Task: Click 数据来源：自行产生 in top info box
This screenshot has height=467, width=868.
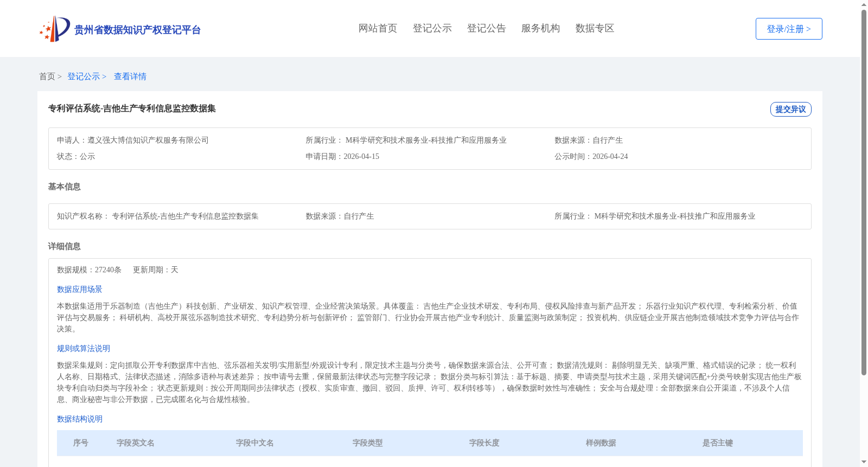Action: pos(589,140)
